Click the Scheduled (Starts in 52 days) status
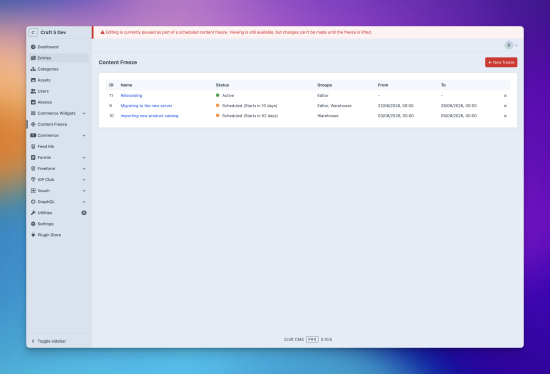Image resolution: width=550 pixels, height=374 pixels. [247, 116]
